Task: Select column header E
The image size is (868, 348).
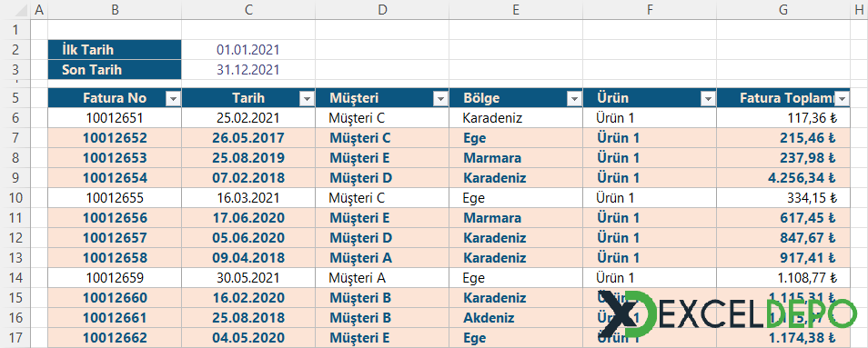Action: tap(516, 9)
